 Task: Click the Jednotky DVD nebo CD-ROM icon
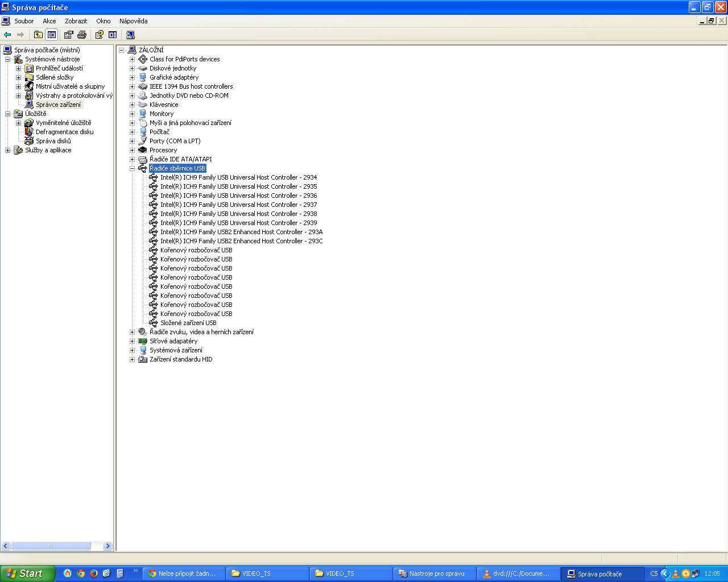pos(143,95)
